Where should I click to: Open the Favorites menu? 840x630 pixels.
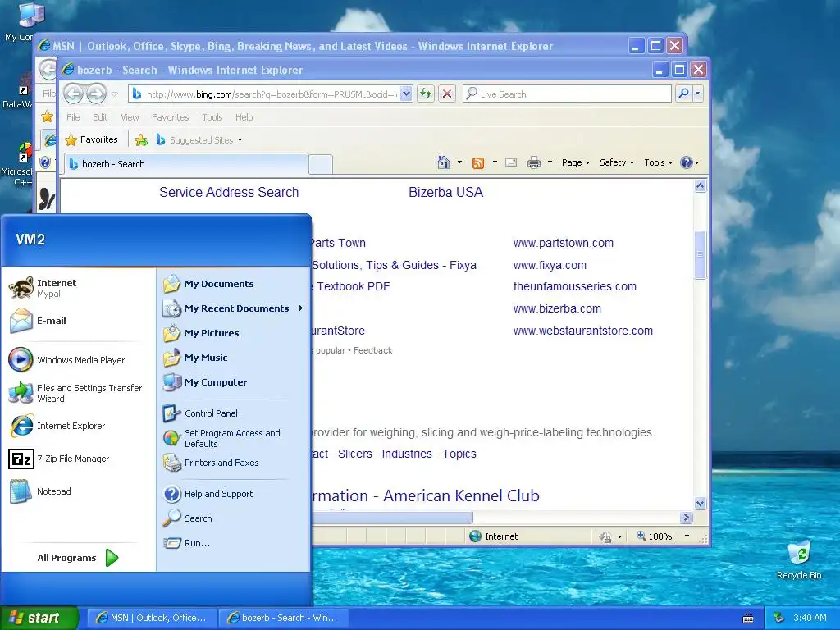[x=171, y=117]
